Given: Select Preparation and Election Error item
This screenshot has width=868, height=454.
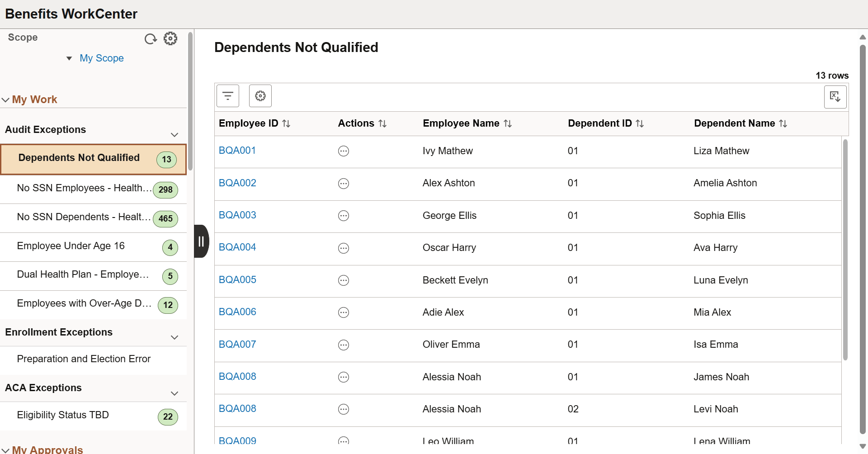Looking at the screenshot, I should pyautogui.click(x=94, y=360).
